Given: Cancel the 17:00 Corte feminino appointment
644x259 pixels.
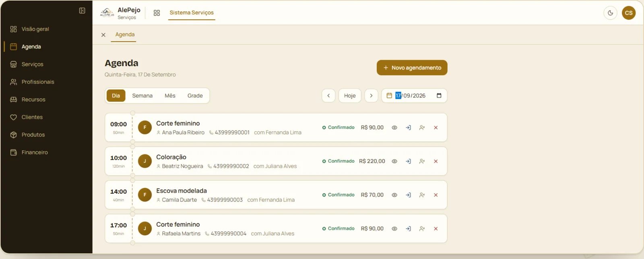Looking at the screenshot, I should [x=436, y=229].
